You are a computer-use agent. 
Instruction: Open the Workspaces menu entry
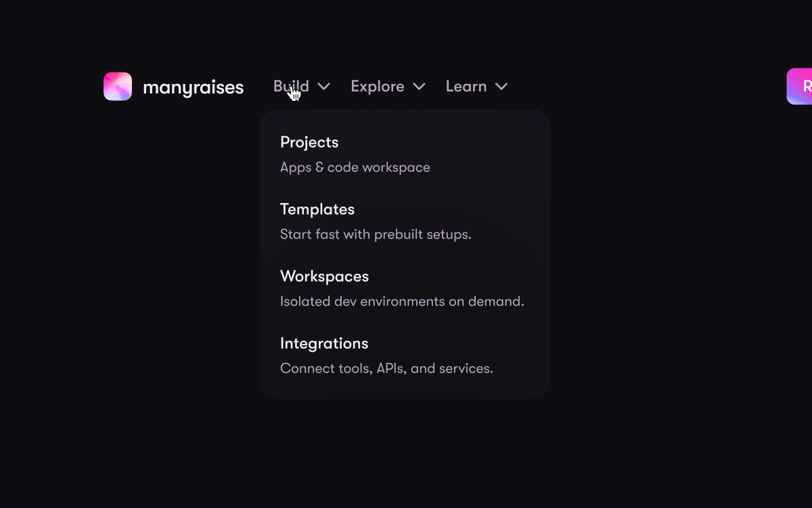324,276
